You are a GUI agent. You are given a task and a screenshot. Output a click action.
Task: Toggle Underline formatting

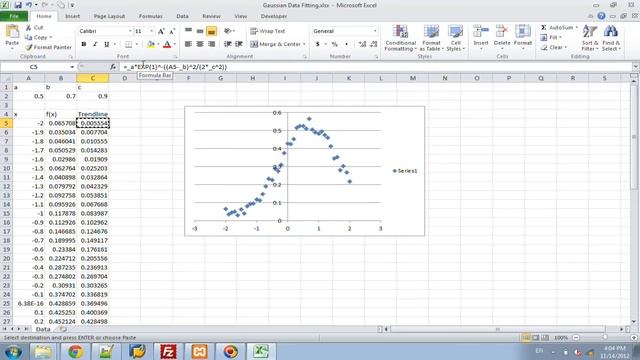[107, 44]
